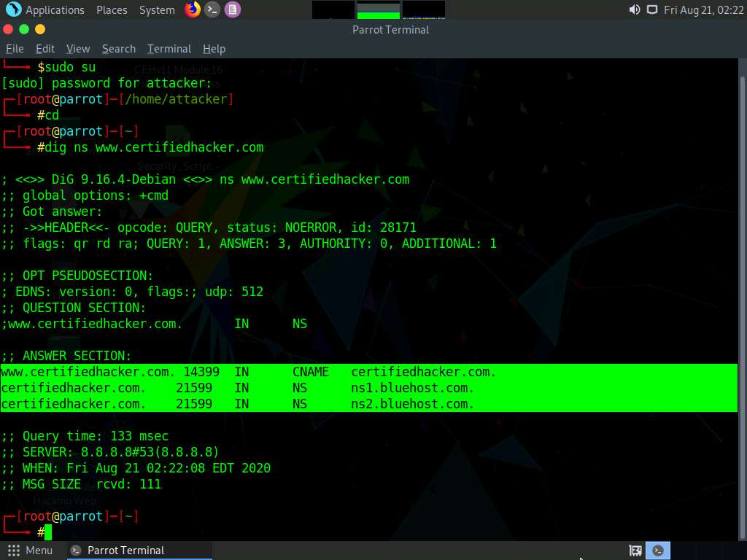The width and height of the screenshot is (747, 560).
Task: Click the CNAME record type text
Action: pyautogui.click(x=311, y=372)
